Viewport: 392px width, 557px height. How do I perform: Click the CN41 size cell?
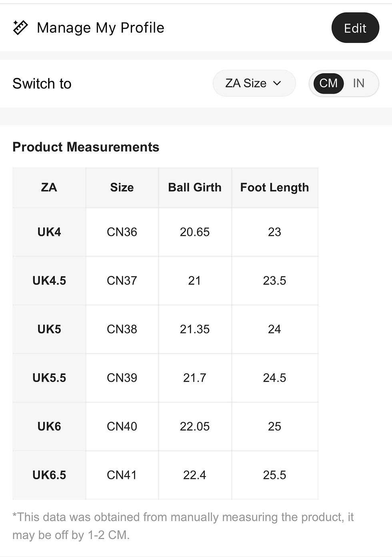click(x=122, y=475)
